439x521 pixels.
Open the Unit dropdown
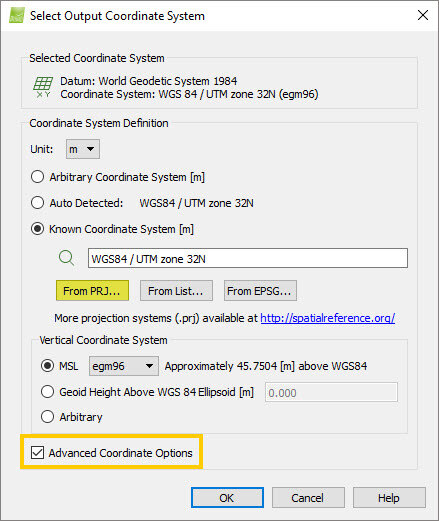click(x=83, y=149)
